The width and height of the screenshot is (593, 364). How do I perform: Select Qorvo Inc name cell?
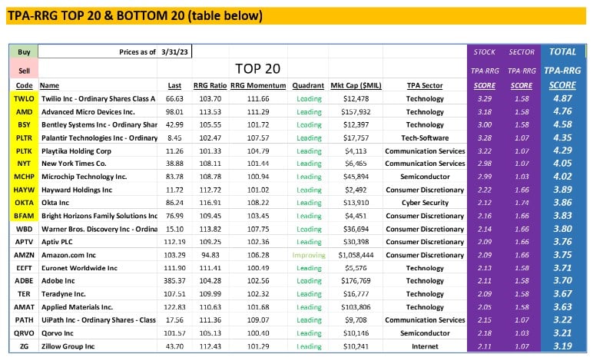(x=58, y=333)
